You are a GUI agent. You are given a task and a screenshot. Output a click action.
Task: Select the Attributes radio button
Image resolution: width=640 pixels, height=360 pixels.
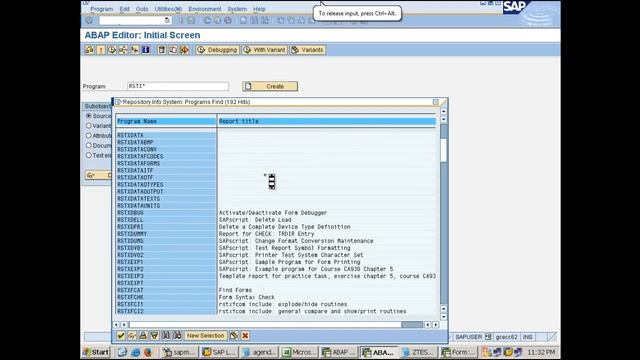click(x=89, y=136)
